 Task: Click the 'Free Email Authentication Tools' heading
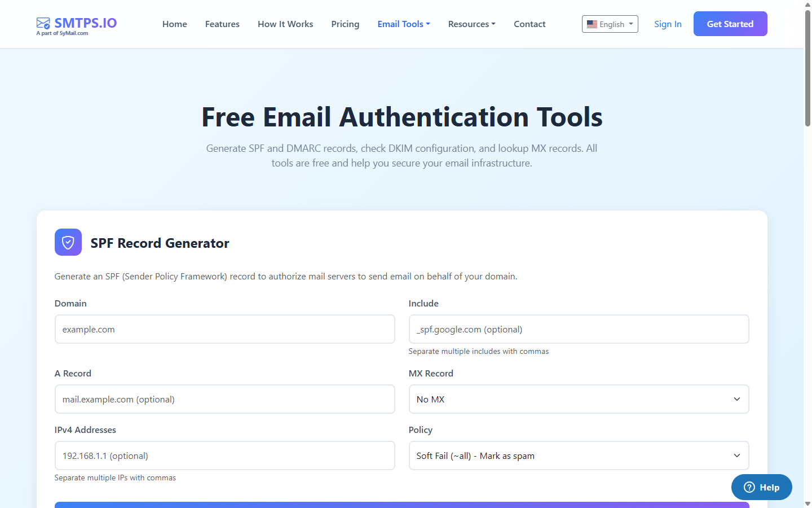pos(402,117)
